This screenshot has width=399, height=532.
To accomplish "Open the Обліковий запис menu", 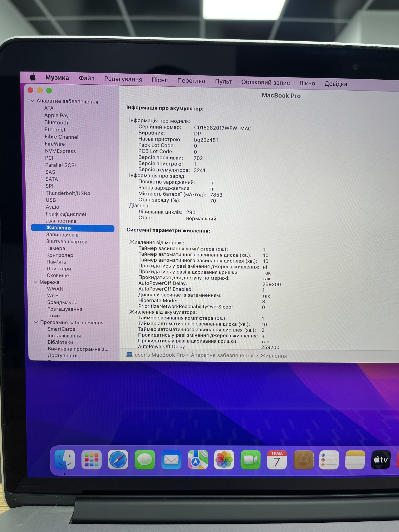I will (x=266, y=83).
